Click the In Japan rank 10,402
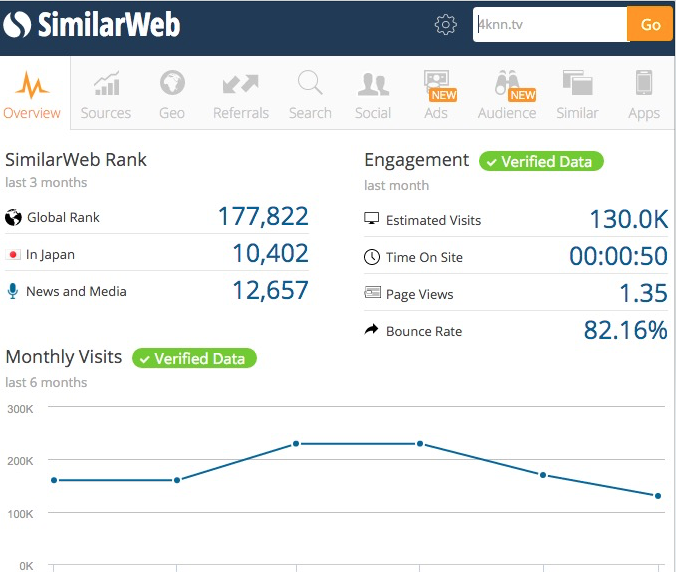Image resolution: width=676 pixels, height=572 pixels. pyautogui.click(x=270, y=253)
